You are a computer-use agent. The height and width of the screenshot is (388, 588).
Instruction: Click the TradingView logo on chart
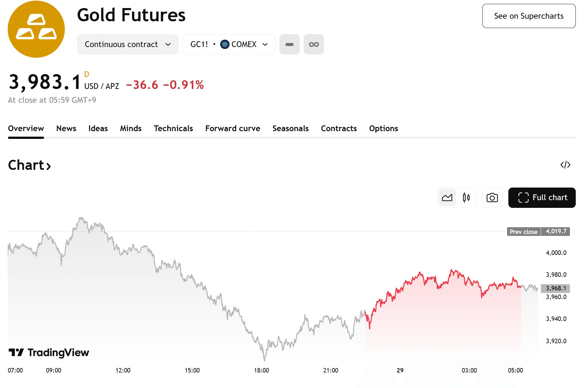(x=49, y=353)
